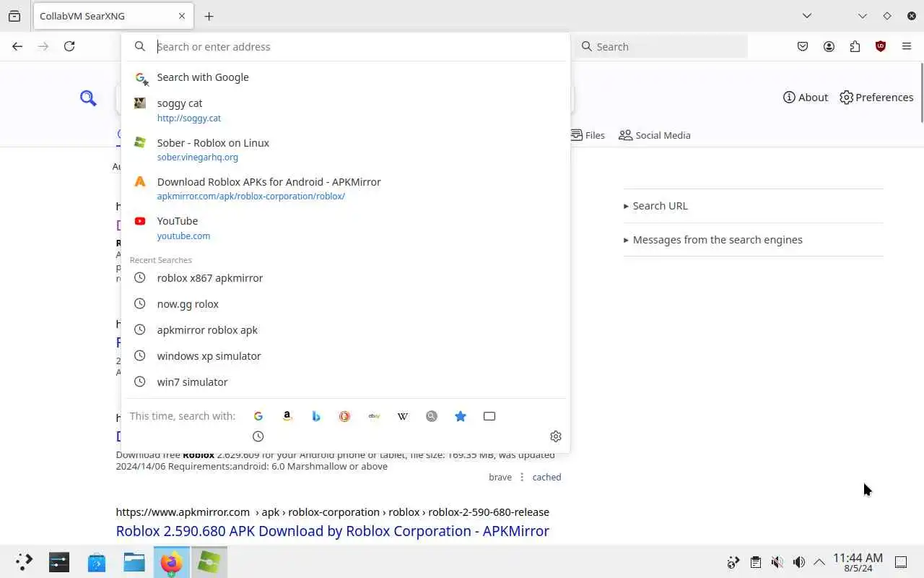Image resolution: width=924 pixels, height=578 pixels.
Task: Open Roblox 2.590.680 APK Download result
Action: (x=332, y=531)
